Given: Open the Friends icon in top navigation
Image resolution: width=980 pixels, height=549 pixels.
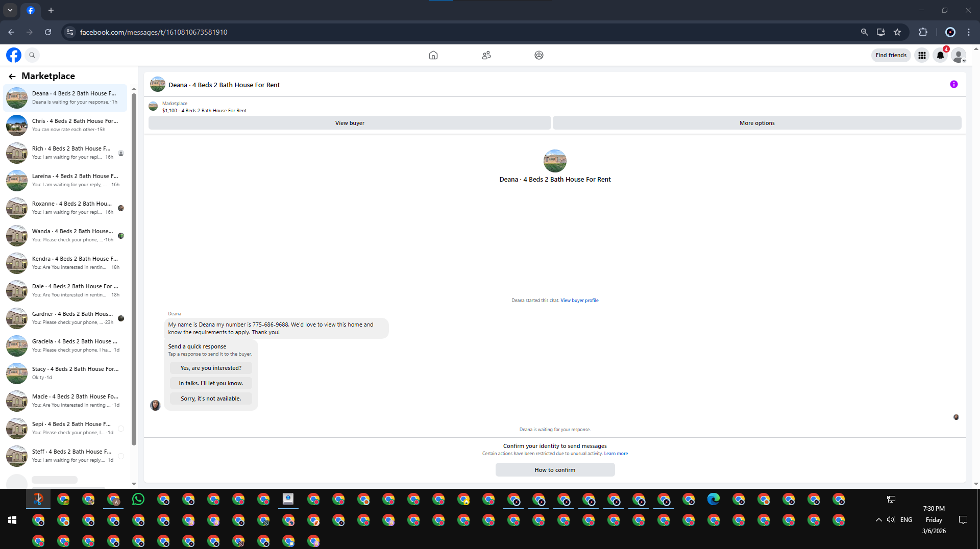Looking at the screenshot, I should (486, 55).
